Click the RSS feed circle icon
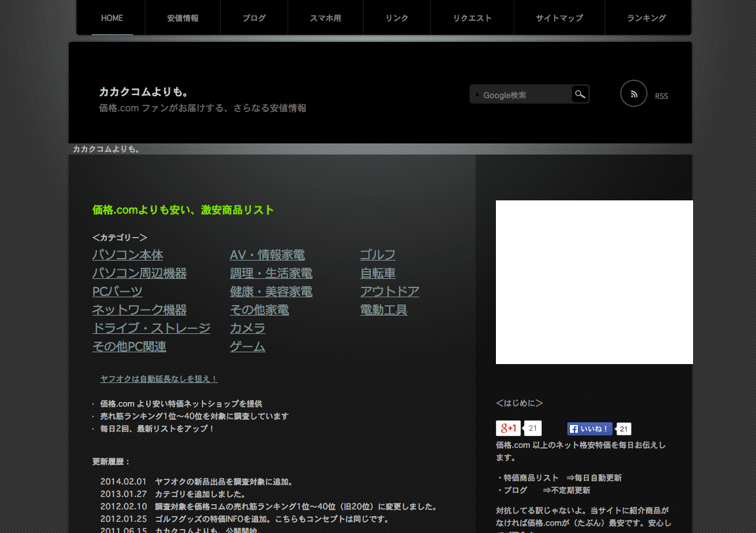Viewport: 756px width, 533px height. click(x=633, y=94)
